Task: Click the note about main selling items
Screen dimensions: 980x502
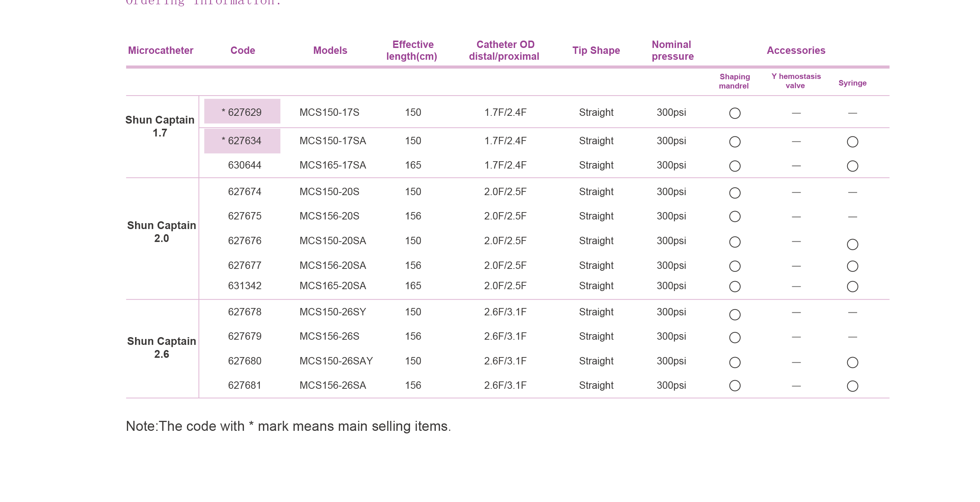Action: point(288,426)
